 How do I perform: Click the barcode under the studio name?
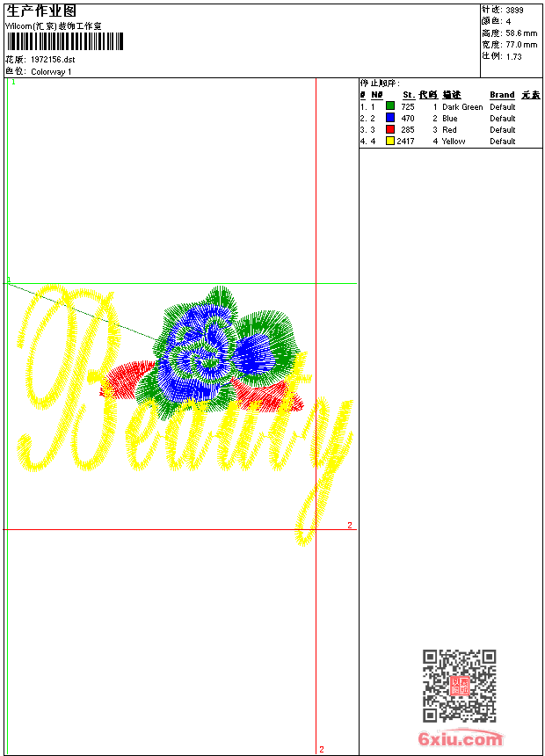65,41
